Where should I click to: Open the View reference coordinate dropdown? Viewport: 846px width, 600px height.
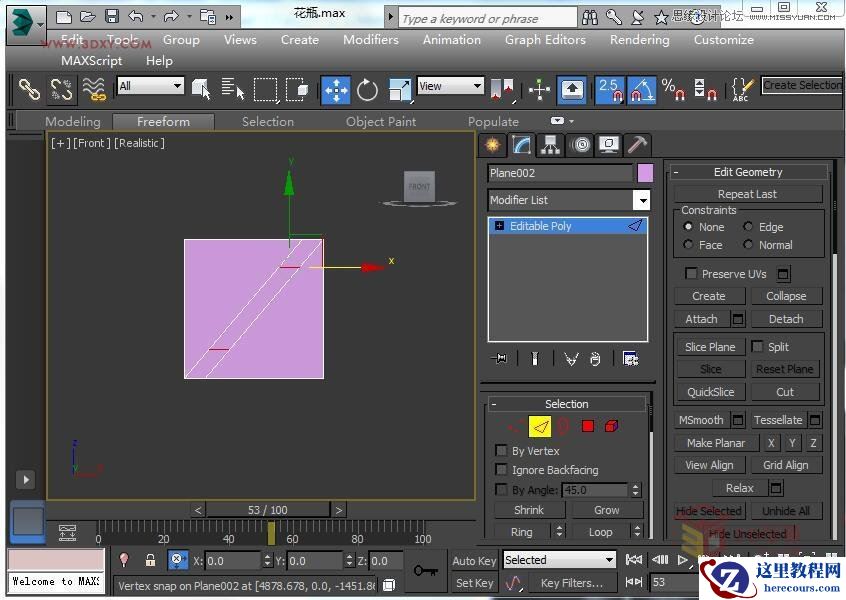click(x=451, y=86)
